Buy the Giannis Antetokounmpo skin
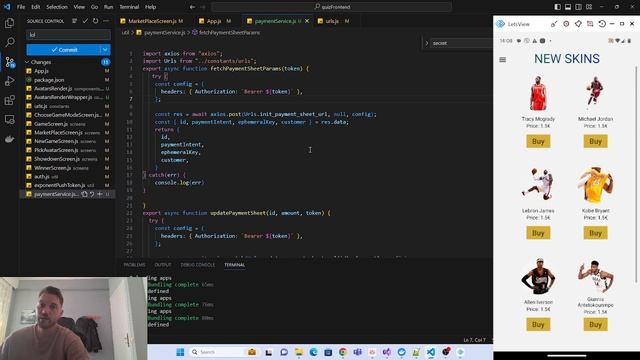 pos(595,324)
